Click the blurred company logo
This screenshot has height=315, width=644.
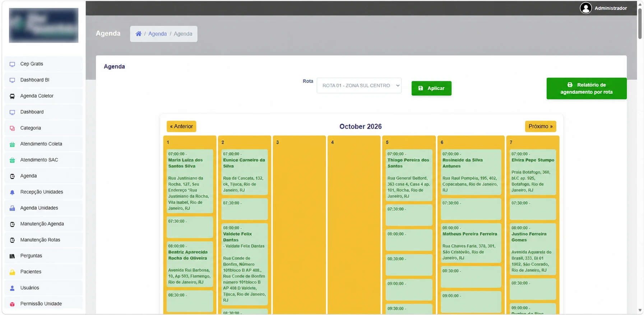(x=43, y=26)
